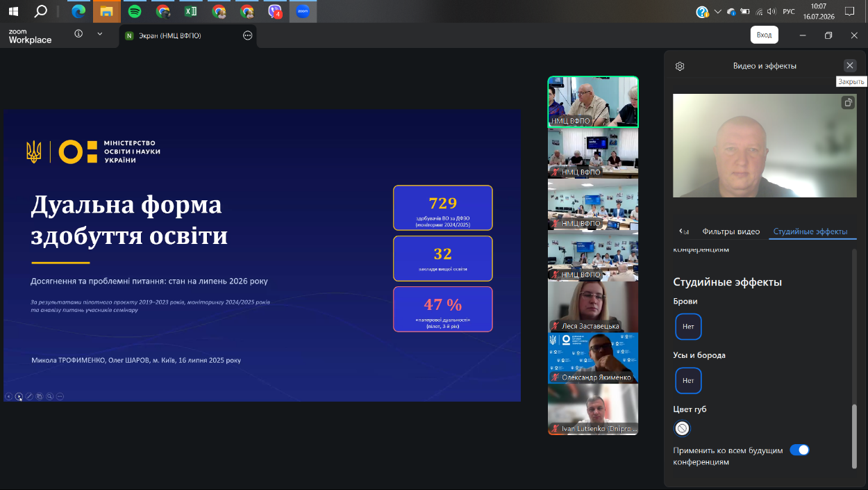Expand the dropdown arrow beside meeting info

point(100,34)
